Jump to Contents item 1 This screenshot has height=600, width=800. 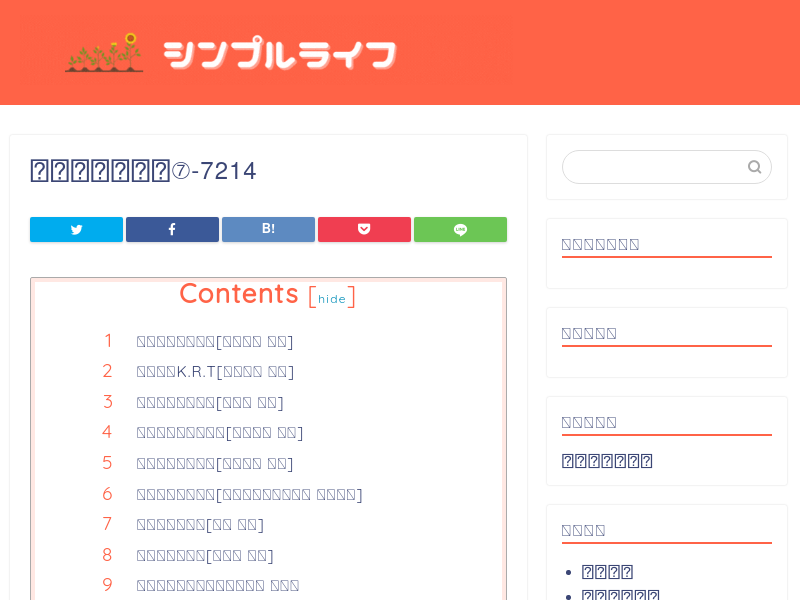214,342
